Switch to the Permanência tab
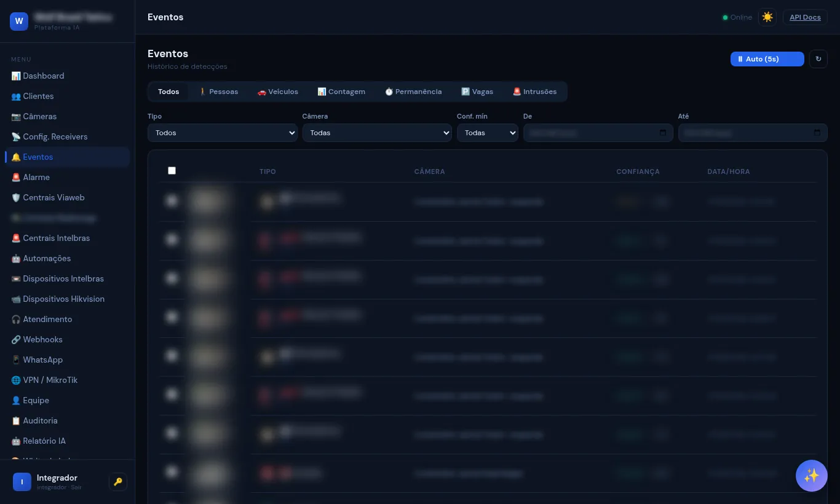The height and width of the screenshot is (504, 840). click(413, 92)
